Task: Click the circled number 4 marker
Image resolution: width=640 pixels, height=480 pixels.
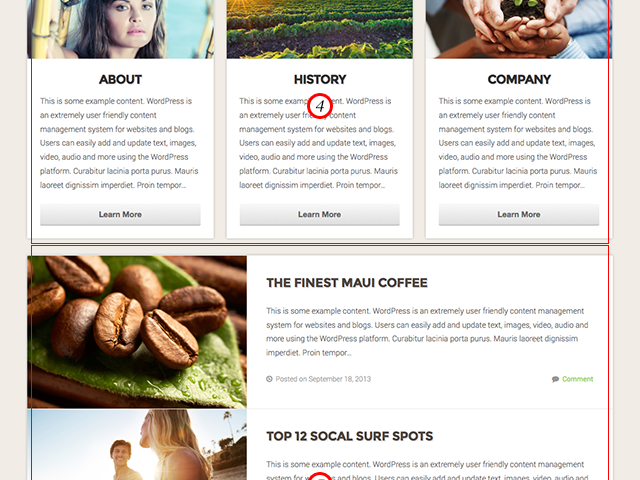Action: coord(320,106)
